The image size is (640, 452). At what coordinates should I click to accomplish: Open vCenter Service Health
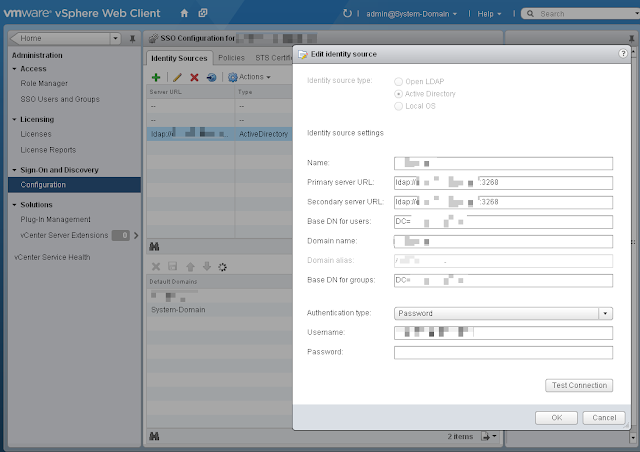point(52,257)
